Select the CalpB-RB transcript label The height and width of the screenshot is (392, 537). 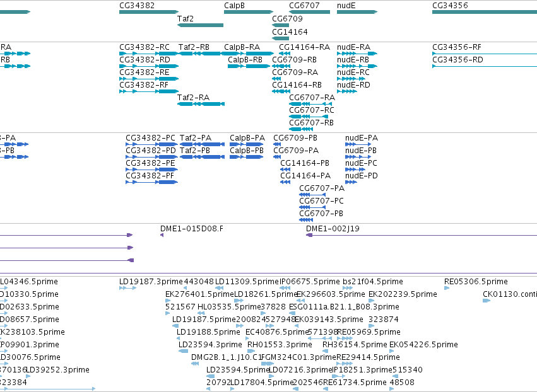245,59
